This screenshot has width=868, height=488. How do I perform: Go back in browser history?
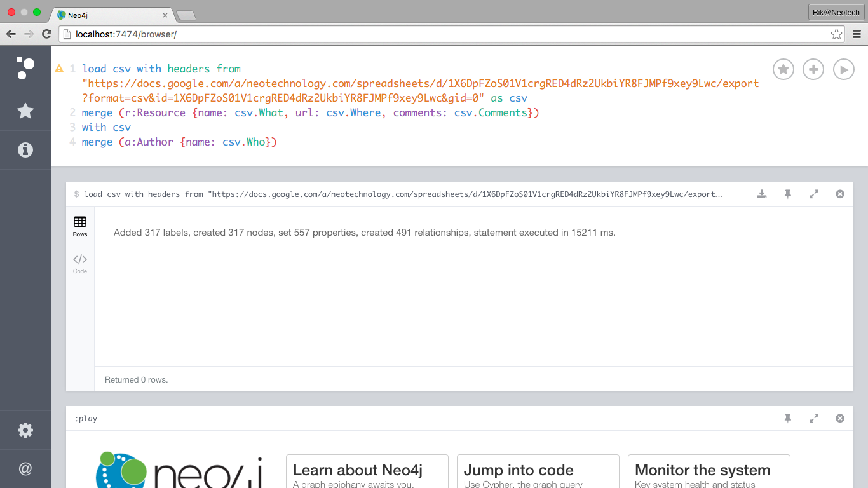pos(11,34)
